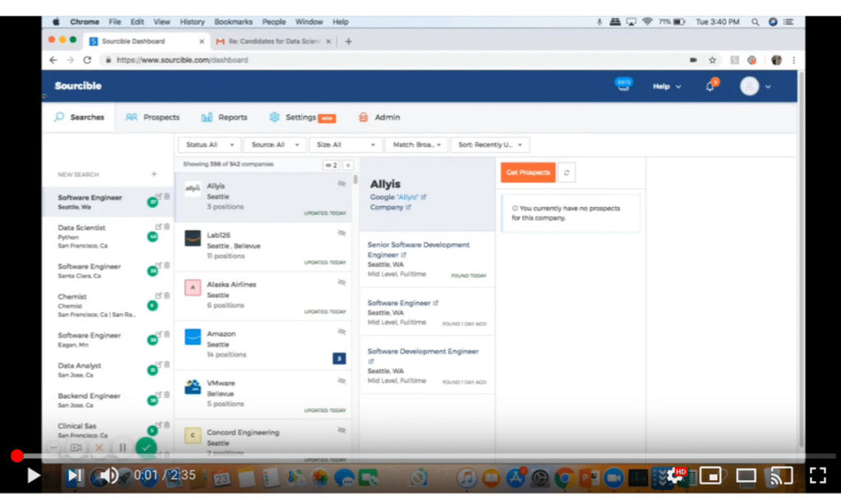Screen dimensions: 841x504
Task: Open the Match filter dropdown
Action: [416, 144]
